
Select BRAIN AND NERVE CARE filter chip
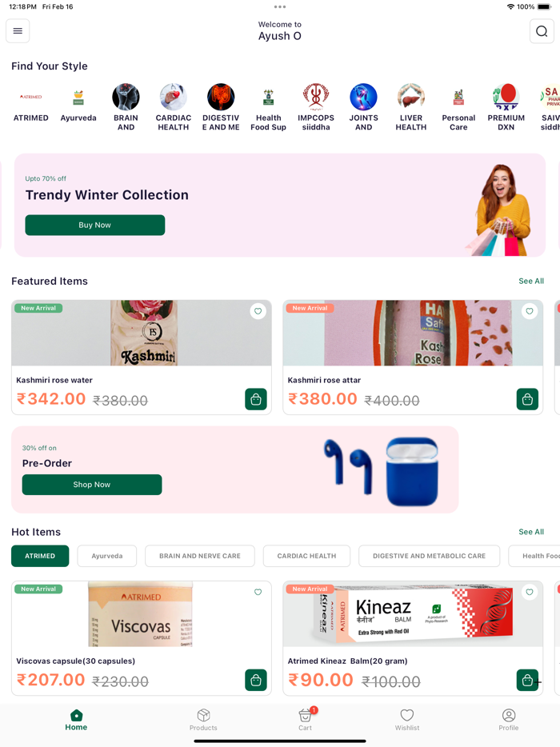coord(200,556)
